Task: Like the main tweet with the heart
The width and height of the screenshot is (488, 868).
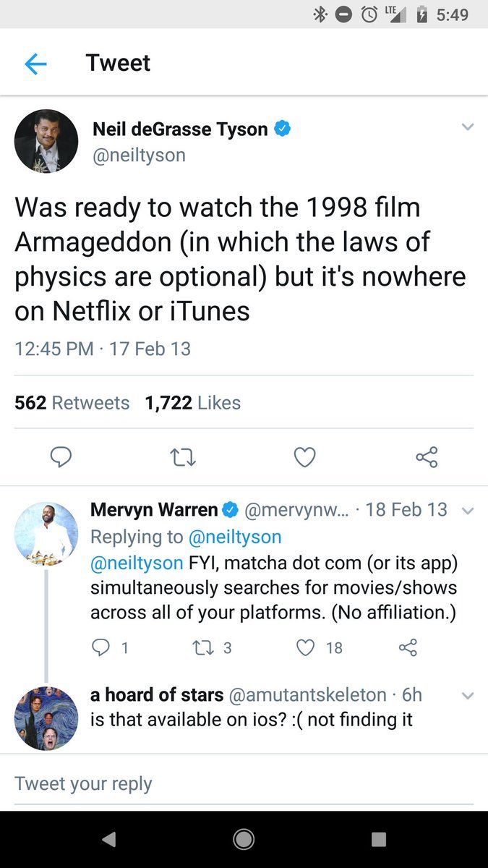Action: 304,457
